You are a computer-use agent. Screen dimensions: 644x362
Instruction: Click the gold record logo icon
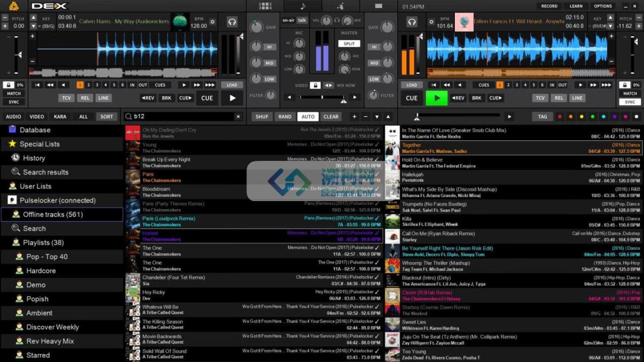(x=14, y=6)
